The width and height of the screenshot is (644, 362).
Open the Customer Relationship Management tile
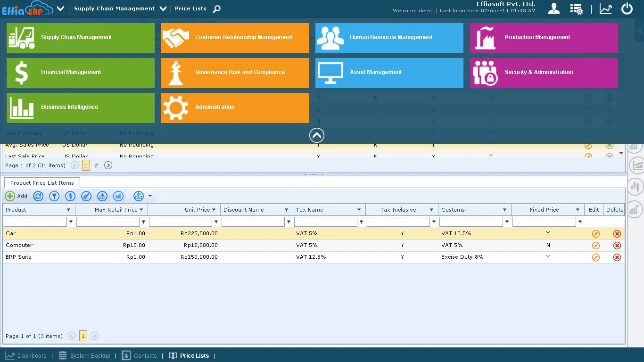click(235, 38)
